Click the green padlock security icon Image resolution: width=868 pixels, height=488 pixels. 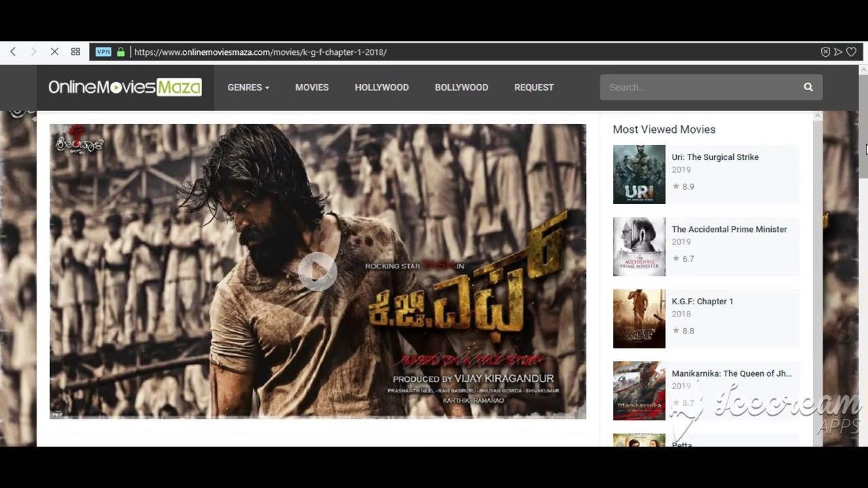(121, 52)
